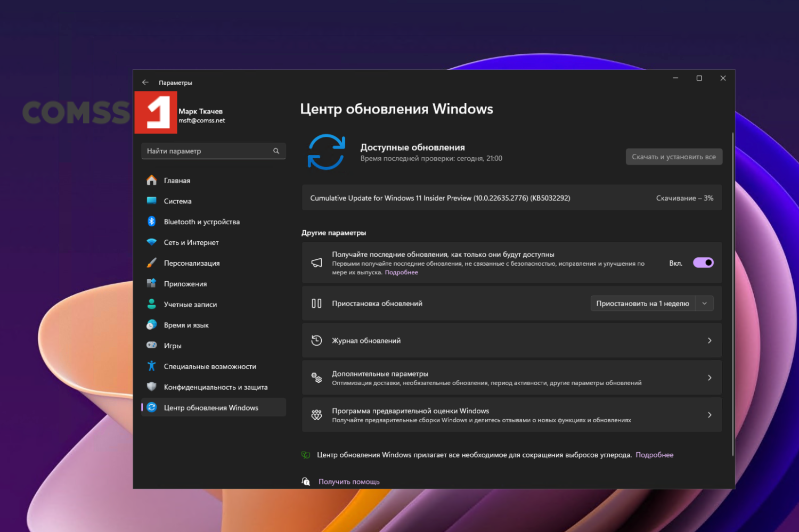
Task: Click the large blue update sync icon
Action: click(x=327, y=152)
